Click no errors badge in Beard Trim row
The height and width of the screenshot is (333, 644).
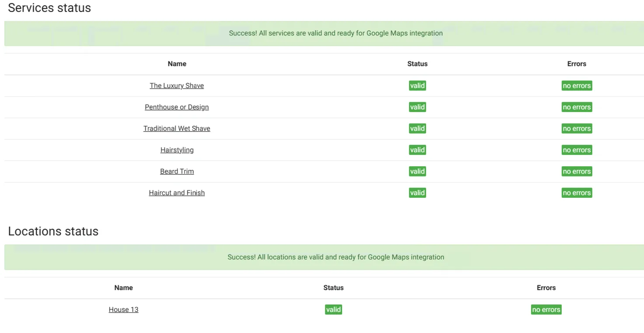coord(577,172)
